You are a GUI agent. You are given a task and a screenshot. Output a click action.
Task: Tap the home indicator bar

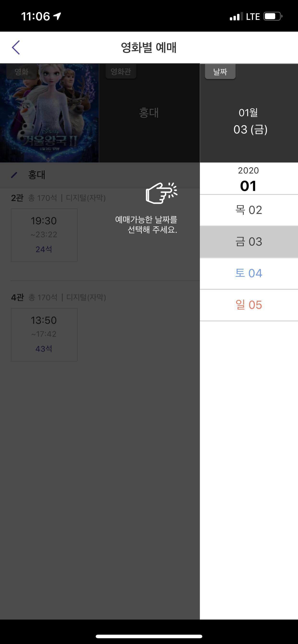[x=149, y=636]
